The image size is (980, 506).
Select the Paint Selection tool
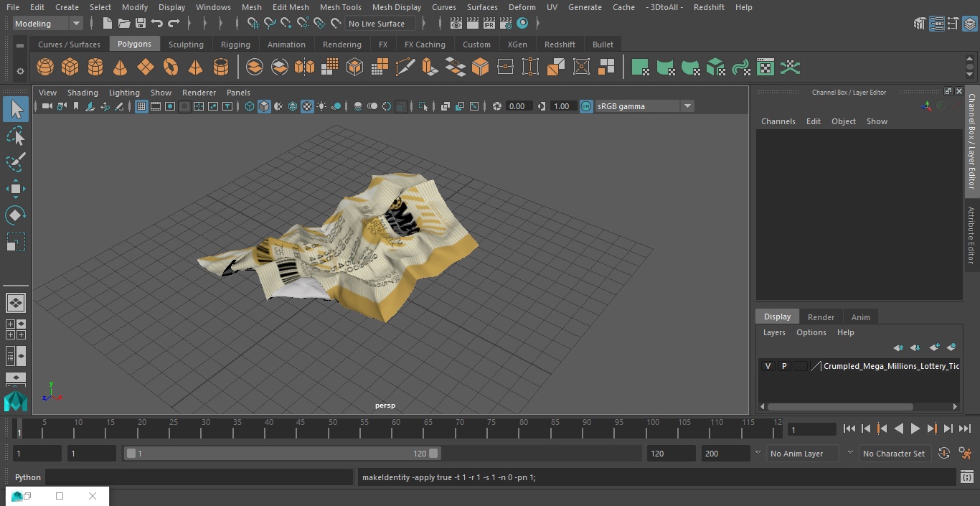[16, 162]
